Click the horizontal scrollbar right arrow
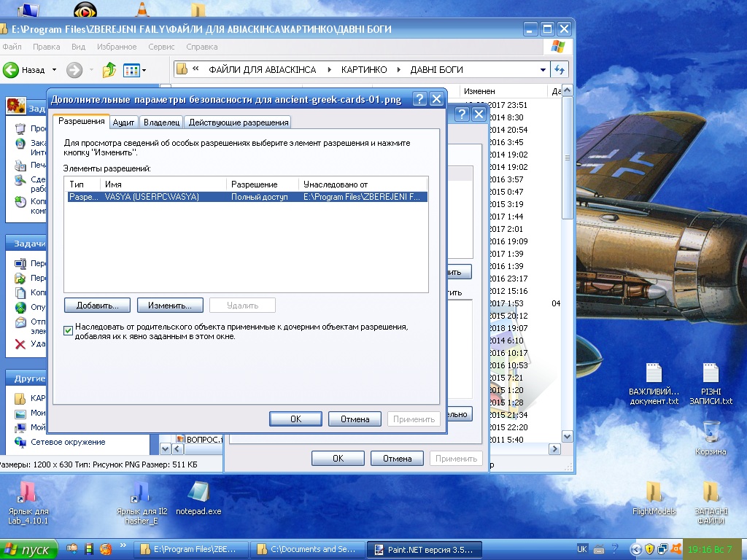 pos(554,448)
